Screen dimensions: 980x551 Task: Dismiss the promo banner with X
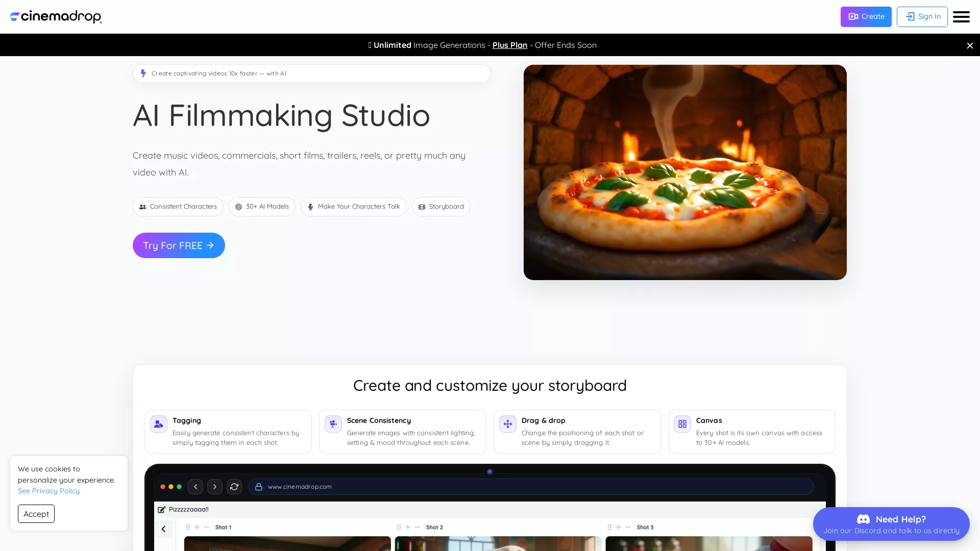[970, 45]
